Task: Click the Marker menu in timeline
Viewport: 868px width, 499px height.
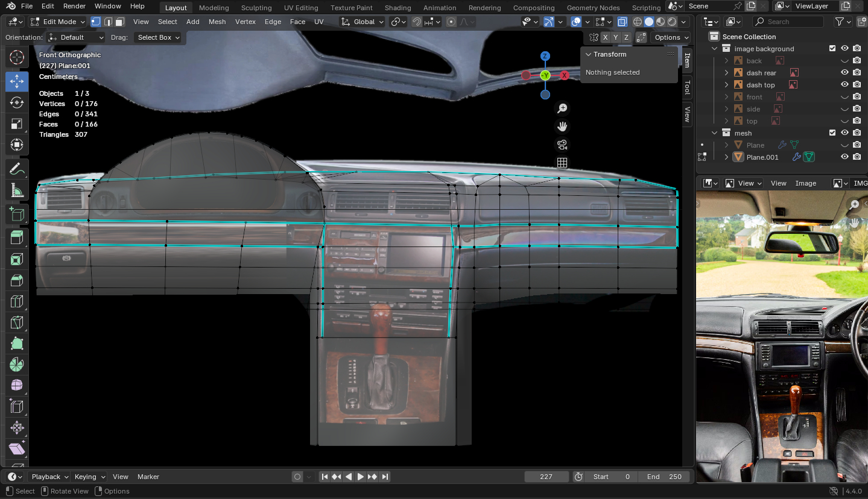Action: pyautogui.click(x=148, y=477)
